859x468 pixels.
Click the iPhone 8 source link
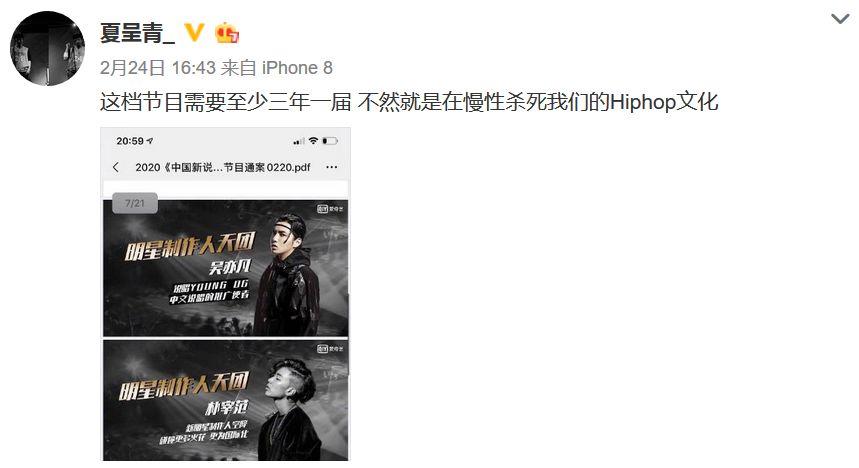297,68
